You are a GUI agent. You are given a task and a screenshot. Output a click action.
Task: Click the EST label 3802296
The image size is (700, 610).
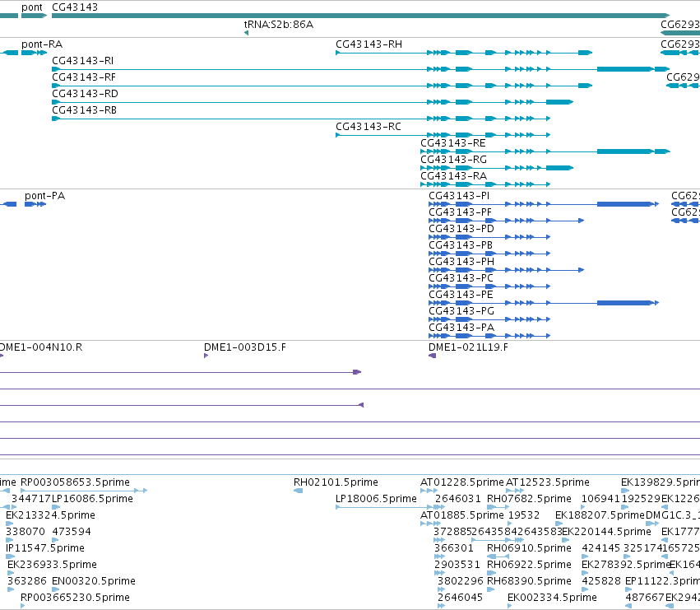(x=461, y=581)
